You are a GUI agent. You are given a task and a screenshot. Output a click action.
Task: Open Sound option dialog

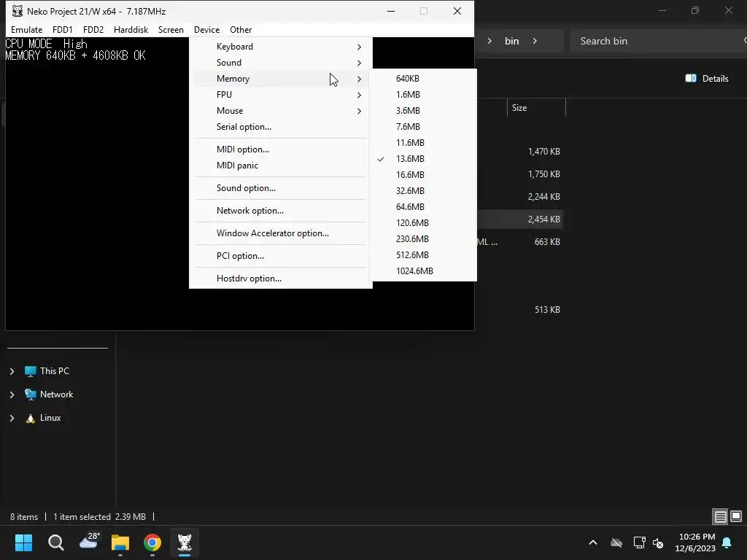click(281, 188)
